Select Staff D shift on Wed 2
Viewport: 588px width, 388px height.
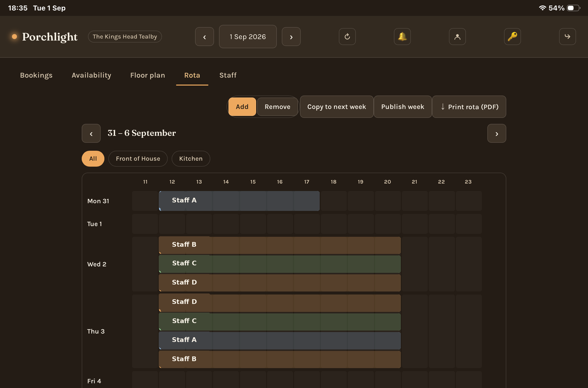pos(280,283)
